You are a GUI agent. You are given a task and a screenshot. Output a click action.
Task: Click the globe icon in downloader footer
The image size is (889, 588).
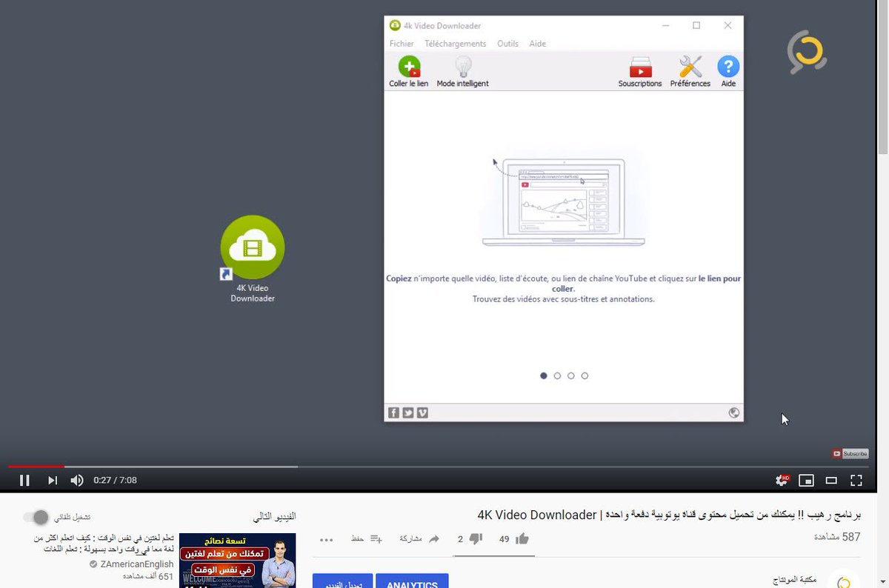(x=734, y=413)
